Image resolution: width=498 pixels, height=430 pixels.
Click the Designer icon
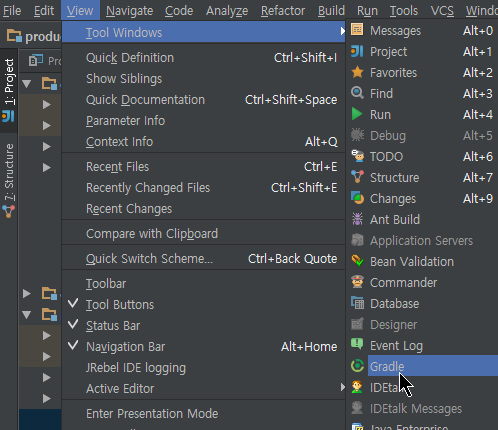[x=357, y=324]
